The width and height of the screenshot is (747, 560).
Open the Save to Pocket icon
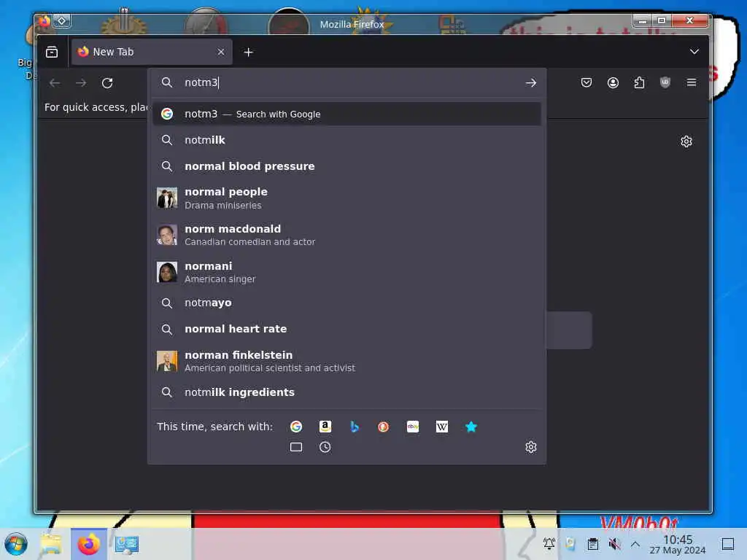click(587, 82)
